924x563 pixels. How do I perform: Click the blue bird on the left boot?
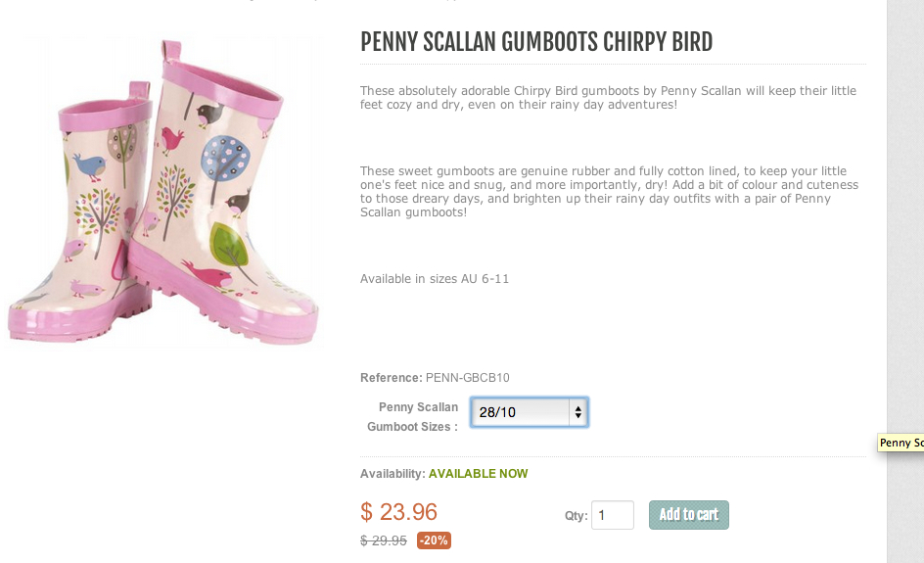(89, 166)
